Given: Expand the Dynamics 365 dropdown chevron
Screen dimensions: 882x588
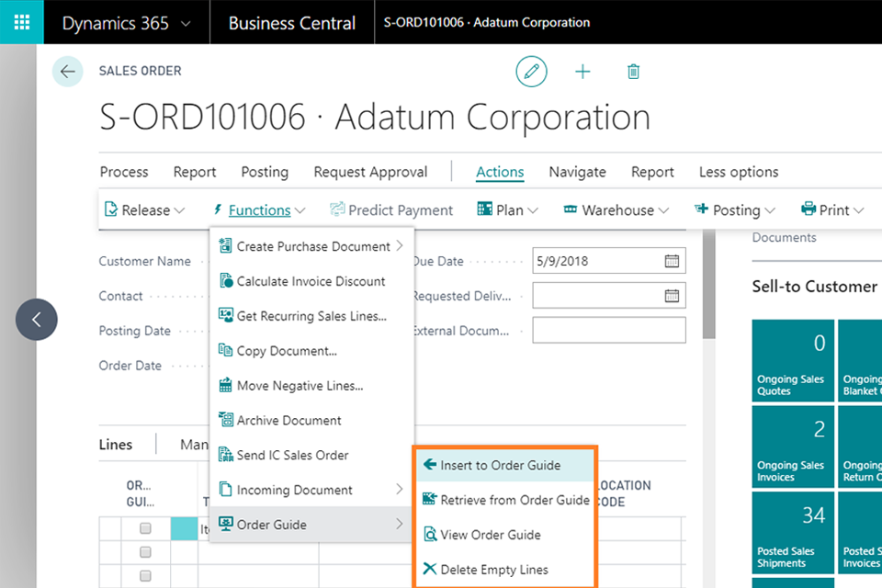Looking at the screenshot, I should pos(186,24).
